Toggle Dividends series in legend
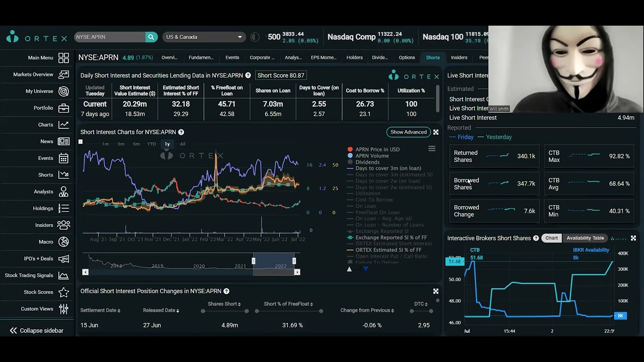 [363, 162]
